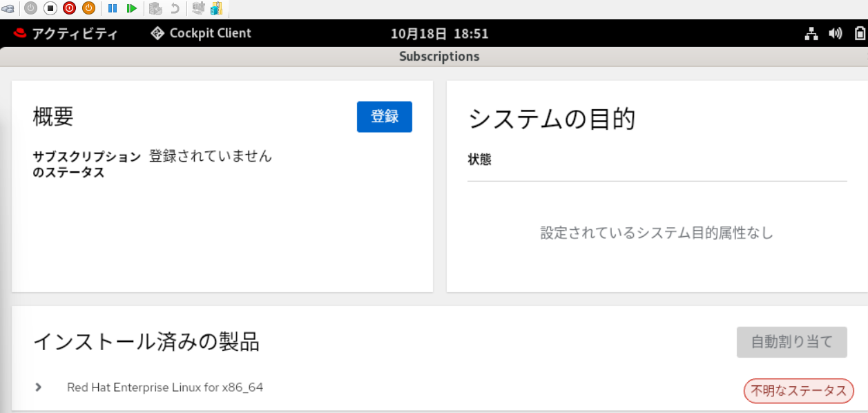This screenshot has height=413, width=868.
Task: Open the Cockpit Client app menu
Action: click(201, 33)
